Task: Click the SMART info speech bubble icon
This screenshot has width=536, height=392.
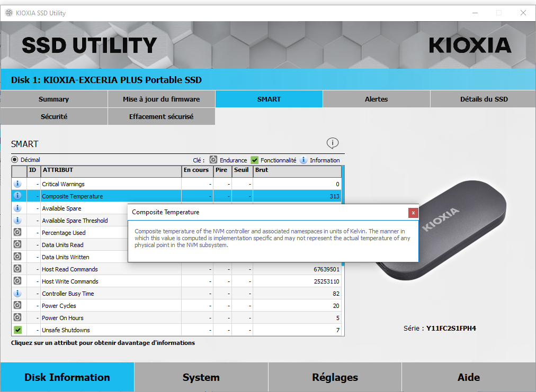Action: click(332, 143)
